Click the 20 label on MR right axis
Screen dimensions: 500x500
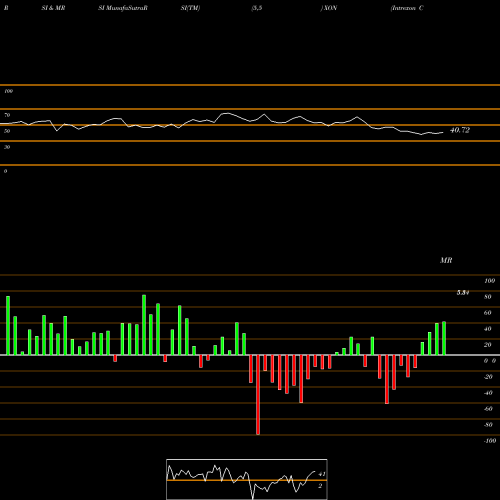coord(488,345)
